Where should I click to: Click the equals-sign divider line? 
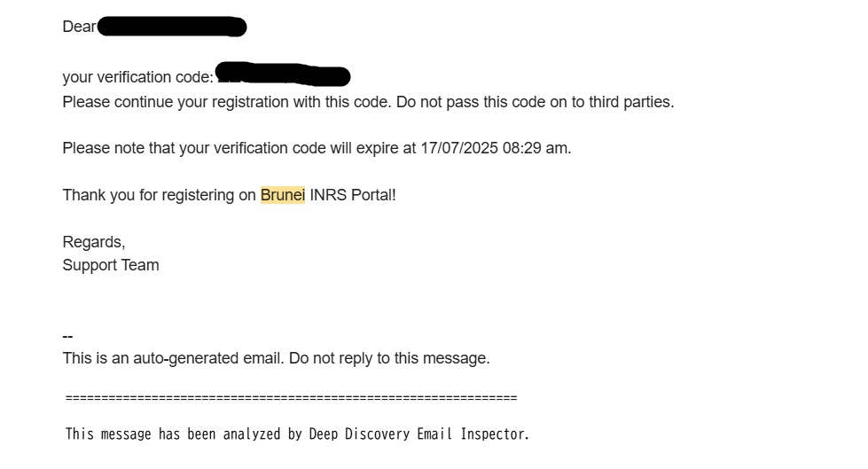pyautogui.click(x=291, y=398)
